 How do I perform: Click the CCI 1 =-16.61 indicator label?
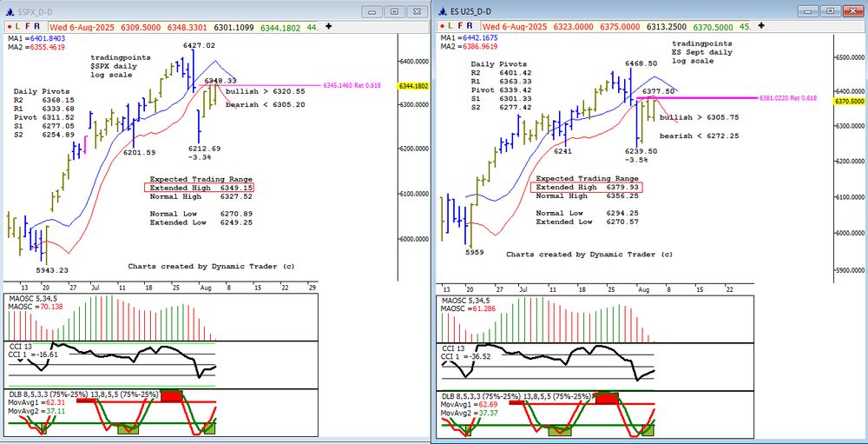point(33,355)
